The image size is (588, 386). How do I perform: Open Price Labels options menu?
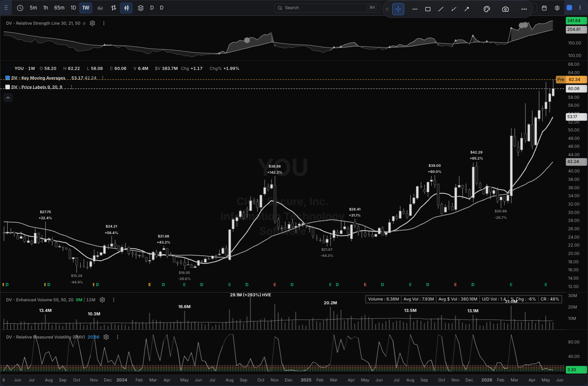71,87
